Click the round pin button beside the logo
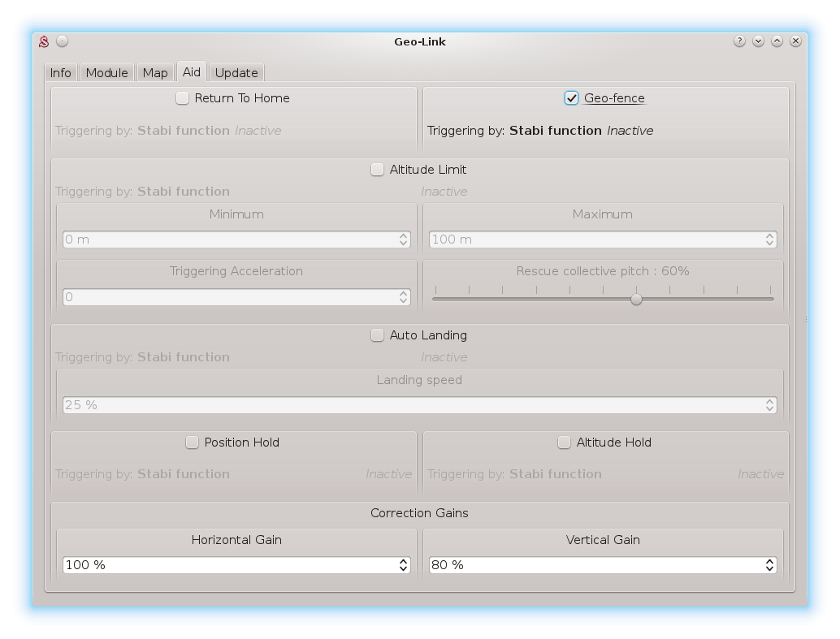Image resolution: width=840 pixels, height=639 pixels. coord(63,41)
